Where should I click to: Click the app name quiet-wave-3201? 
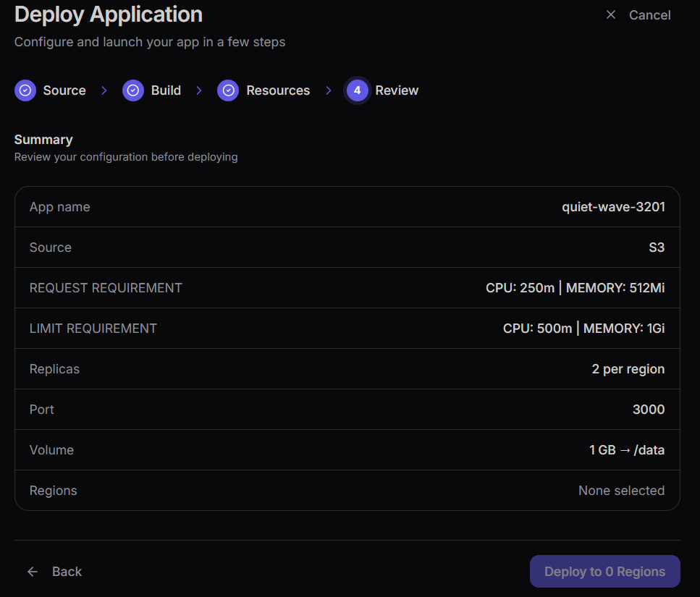(613, 207)
